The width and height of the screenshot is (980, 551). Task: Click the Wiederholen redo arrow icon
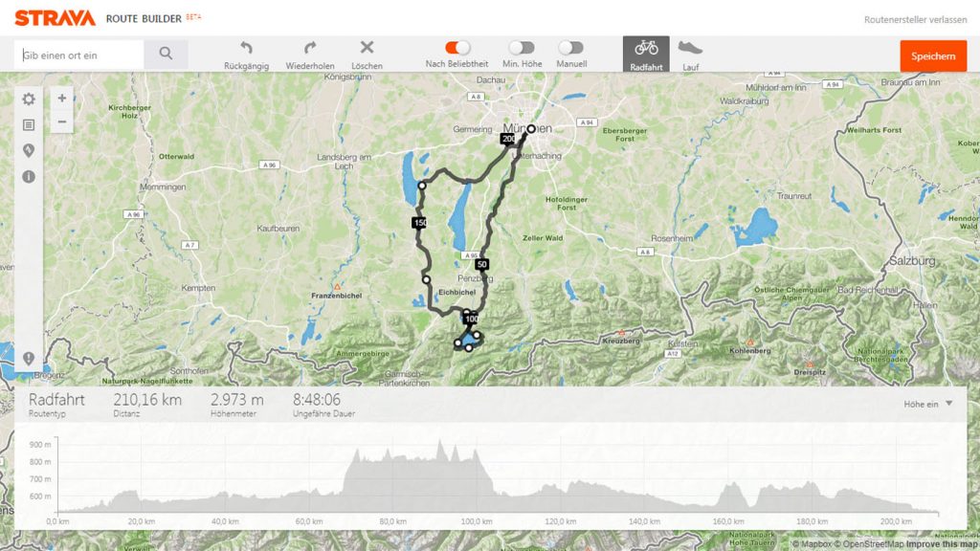point(309,48)
